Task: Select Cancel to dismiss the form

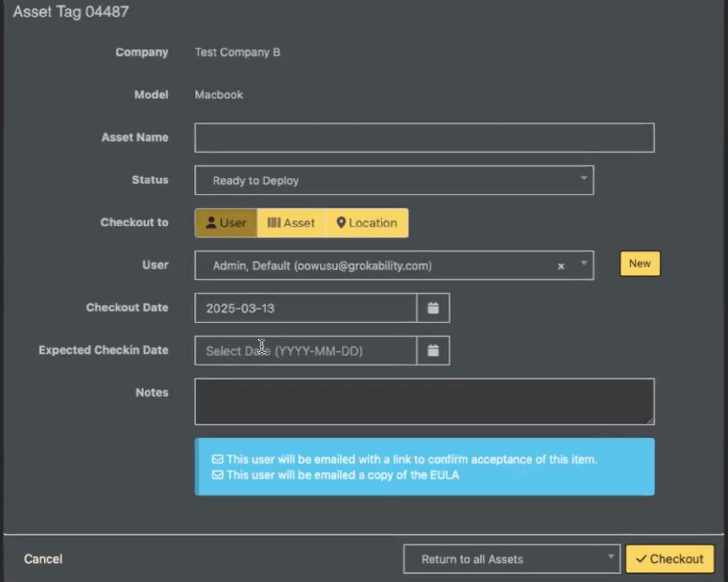Action: pos(43,558)
